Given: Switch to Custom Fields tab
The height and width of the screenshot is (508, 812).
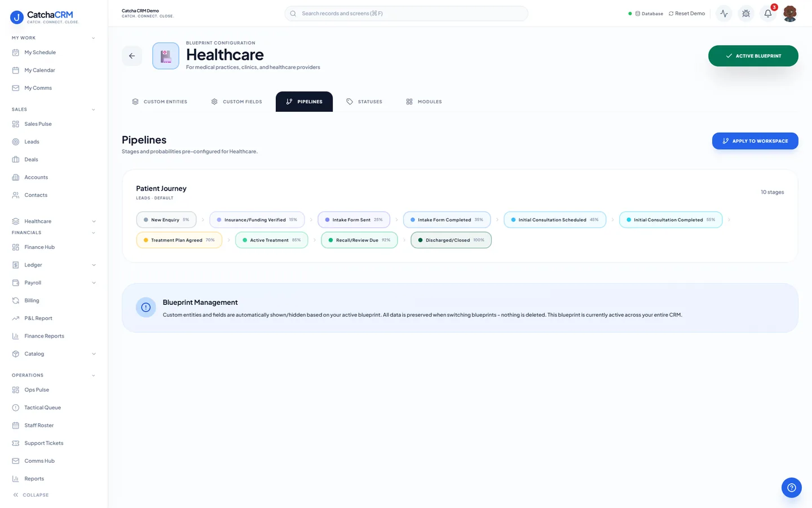Looking at the screenshot, I should point(237,102).
